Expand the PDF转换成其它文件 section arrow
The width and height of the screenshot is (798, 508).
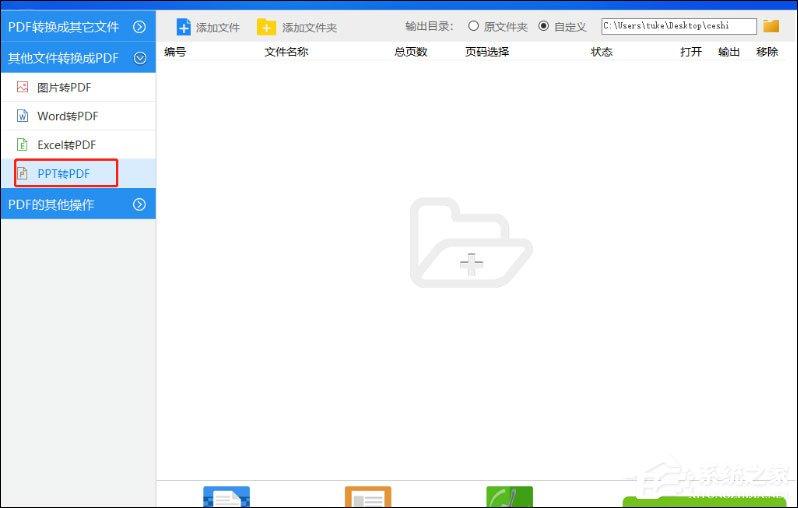pyautogui.click(x=139, y=26)
